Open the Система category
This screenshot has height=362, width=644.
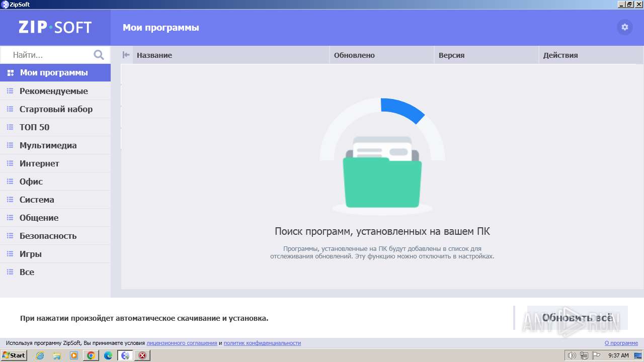point(55,200)
